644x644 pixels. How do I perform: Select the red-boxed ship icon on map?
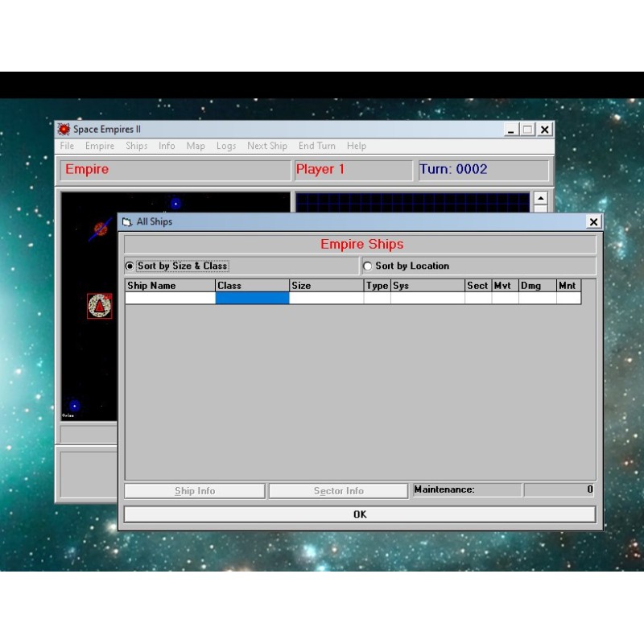(x=99, y=306)
